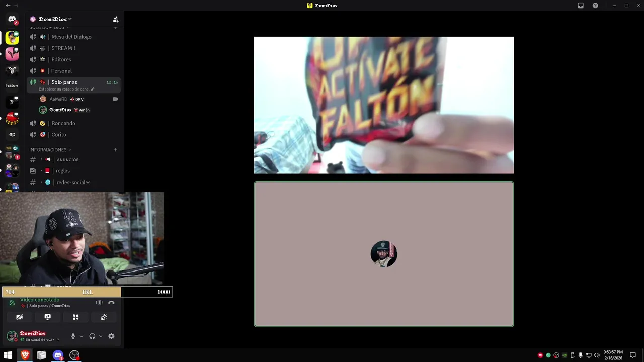Click the camera icon beside AeMeRD
Image resolution: width=644 pixels, height=362 pixels.
115,99
